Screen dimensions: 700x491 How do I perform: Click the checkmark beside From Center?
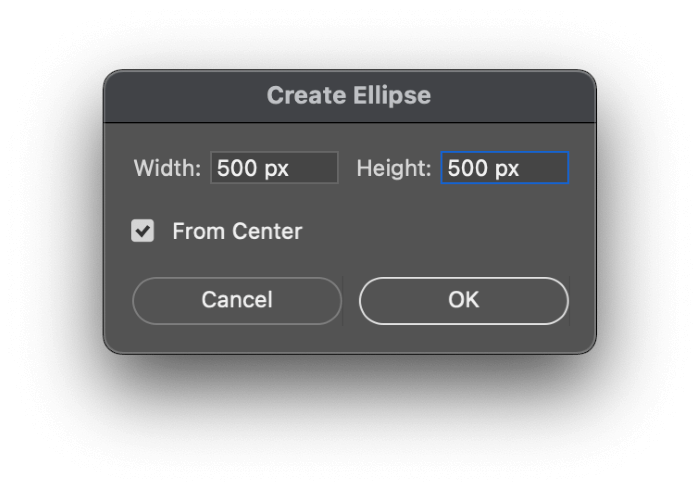click(x=143, y=232)
